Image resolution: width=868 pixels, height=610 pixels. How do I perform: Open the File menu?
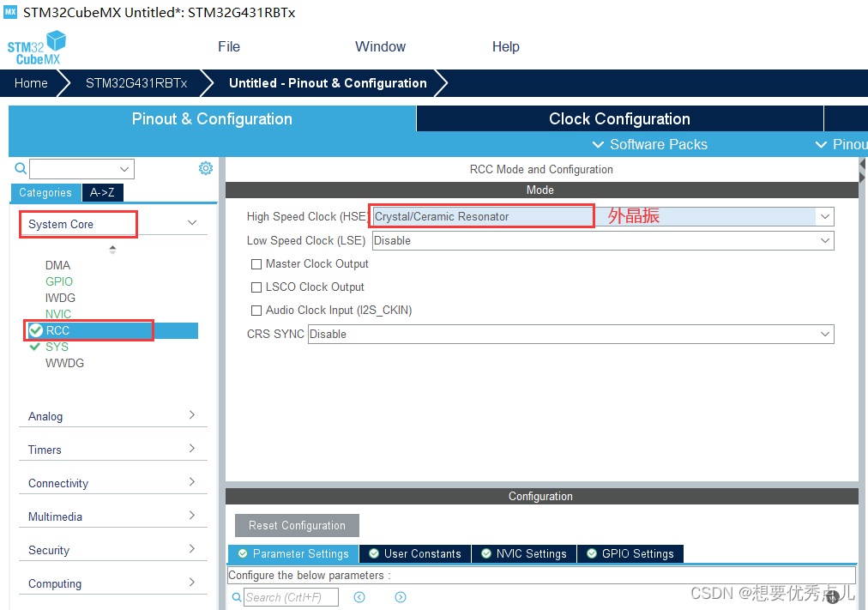(x=229, y=46)
